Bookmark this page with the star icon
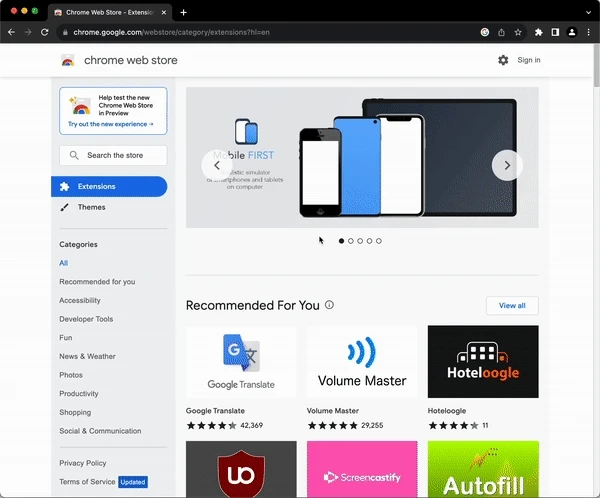The image size is (600, 498). (x=518, y=32)
